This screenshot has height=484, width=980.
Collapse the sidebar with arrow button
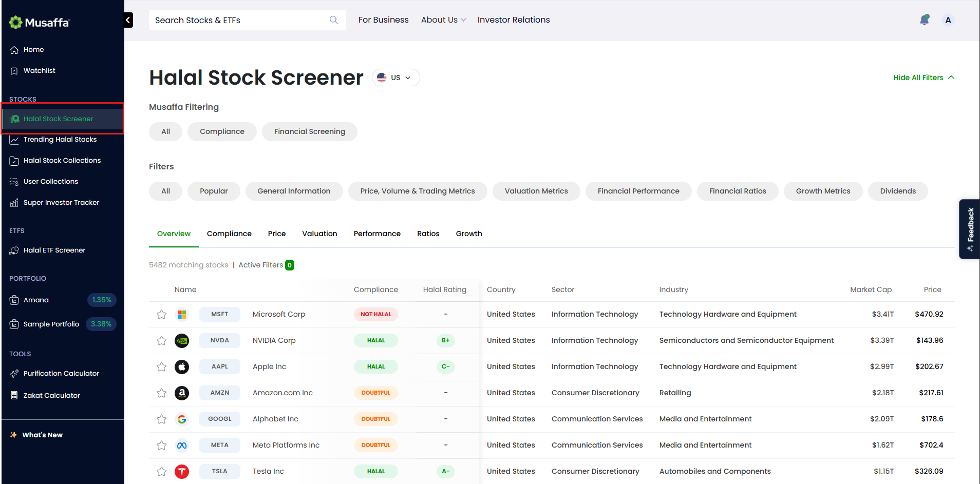click(x=128, y=20)
